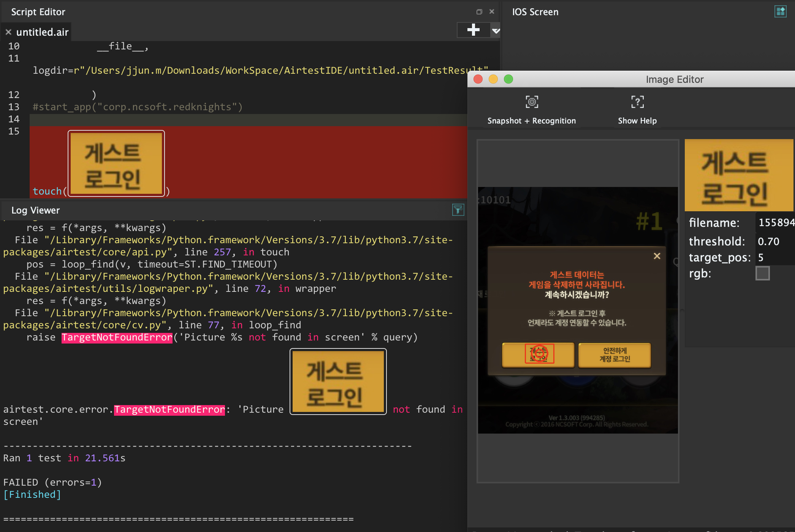Click the template preview in Image Editor

[738, 175]
